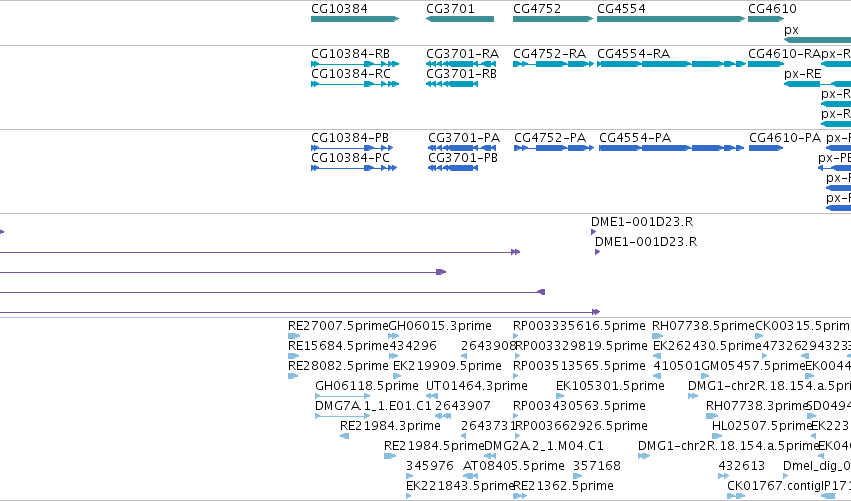Viewport: 851px width, 501px height.
Task: Open protein CG4554-PA
Action: pos(635,138)
